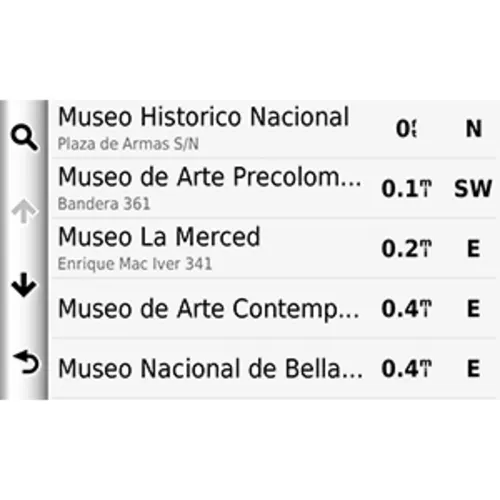500x500 pixels.
Task: Tap the down arrow to see more results
Action: [24, 285]
